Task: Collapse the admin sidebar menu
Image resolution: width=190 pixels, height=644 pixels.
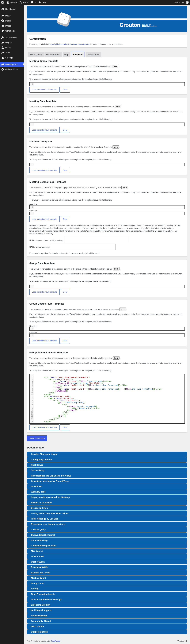Action: pos(12,69)
